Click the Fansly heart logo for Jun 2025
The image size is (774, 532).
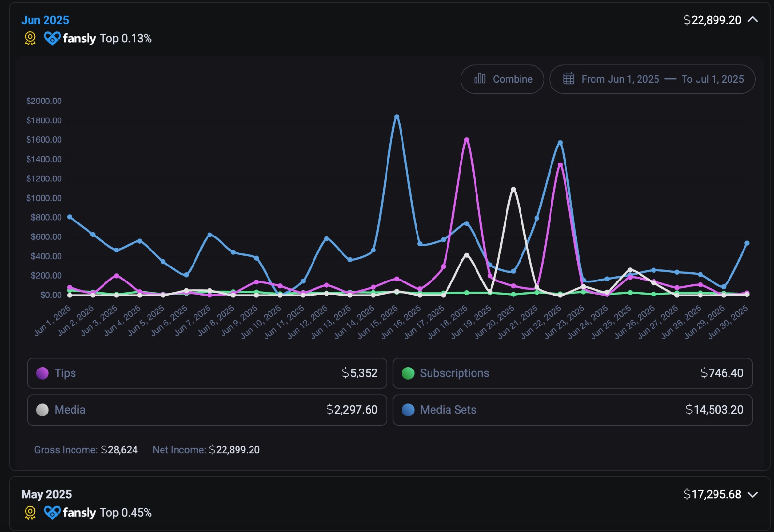[x=52, y=38]
